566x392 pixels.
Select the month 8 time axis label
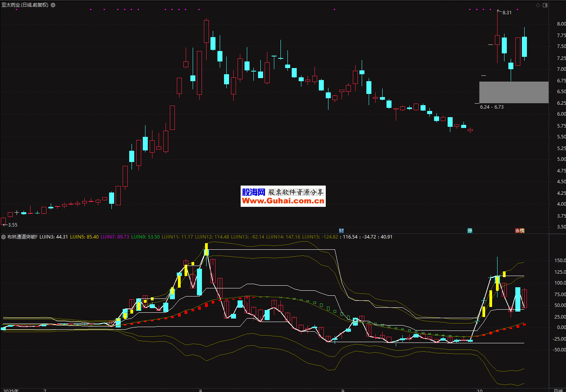[200, 390]
